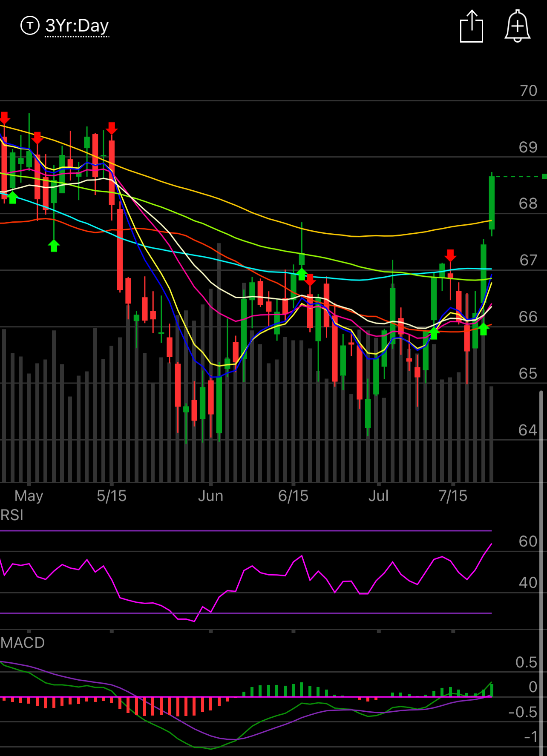Tap the 67 price axis label
This screenshot has height=756, width=547.
coord(528,260)
